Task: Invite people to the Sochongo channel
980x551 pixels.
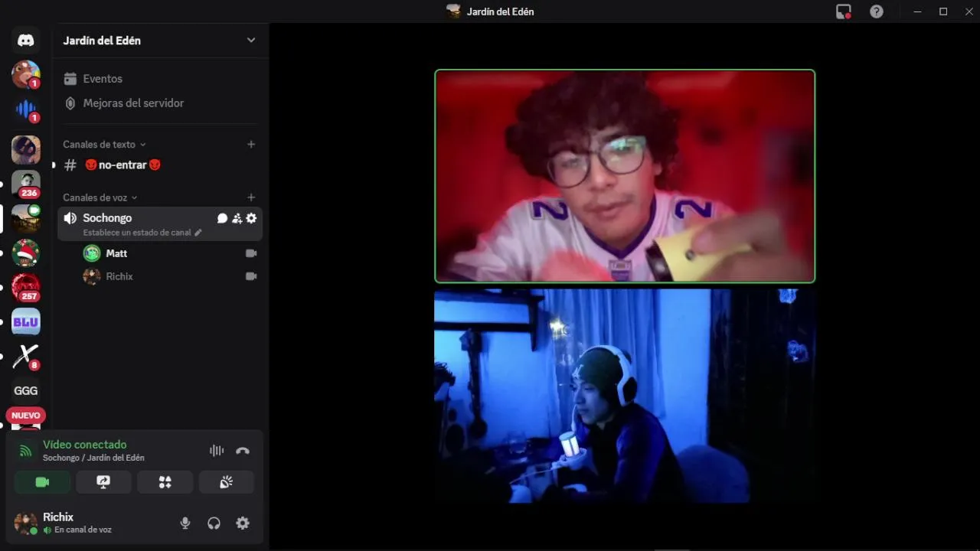Action: [x=237, y=218]
